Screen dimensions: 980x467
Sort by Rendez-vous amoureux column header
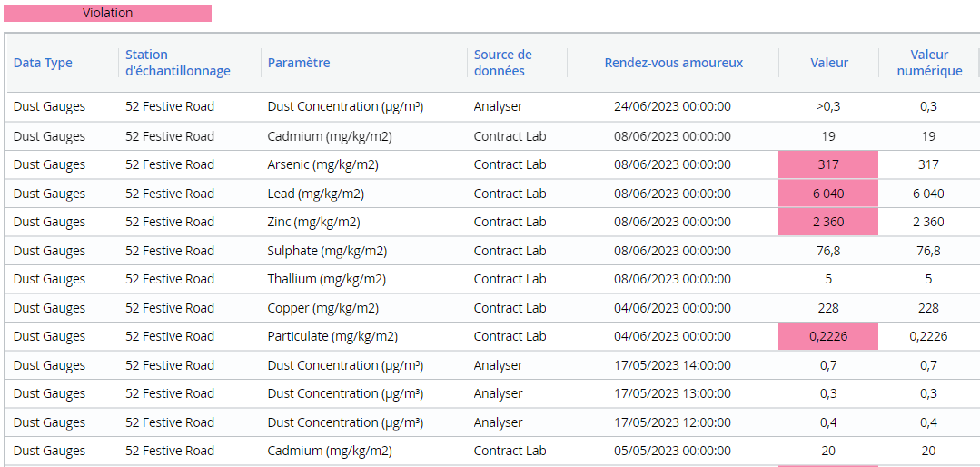pos(674,63)
